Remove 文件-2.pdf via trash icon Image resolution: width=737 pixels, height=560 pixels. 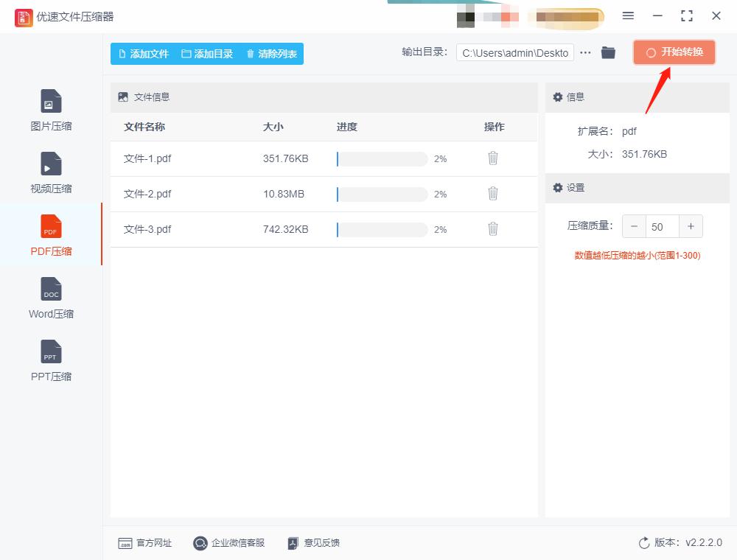click(x=492, y=193)
